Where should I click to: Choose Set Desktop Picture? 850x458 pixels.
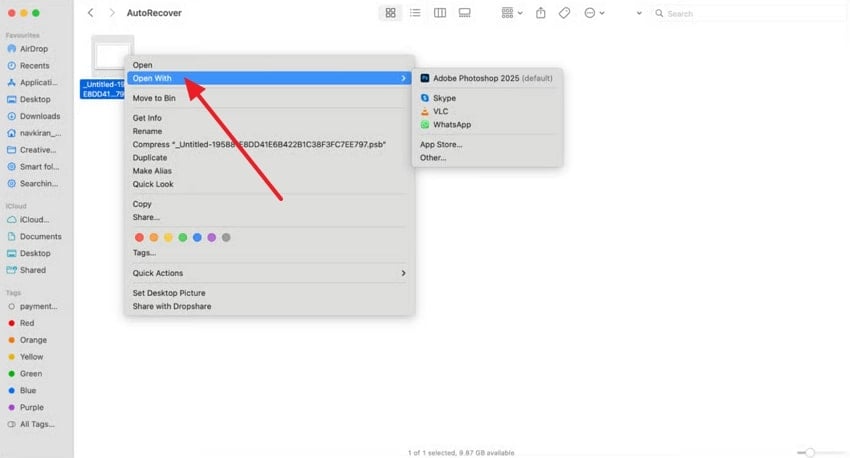click(x=269, y=293)
